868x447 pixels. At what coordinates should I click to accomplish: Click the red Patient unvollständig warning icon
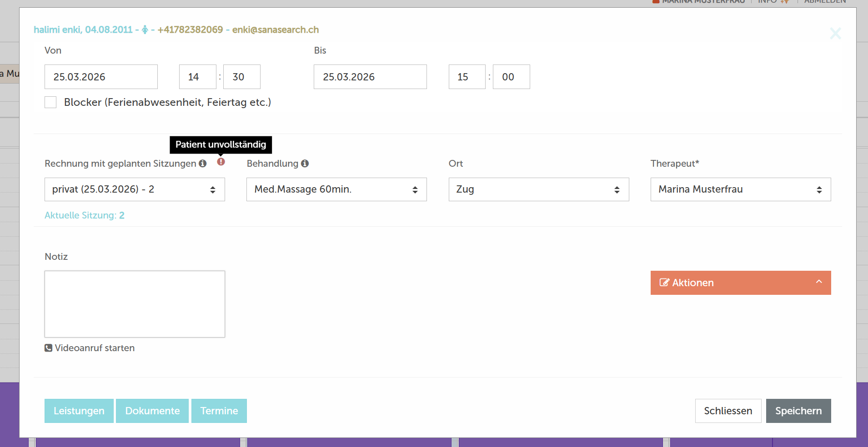pyautogui.click(x=221, y=162)
